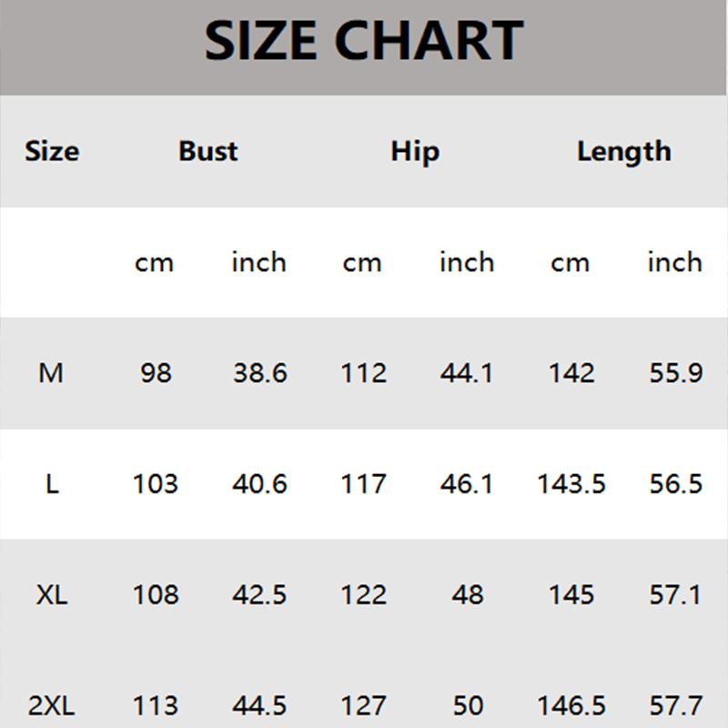728x728 pixels.
Task: Click the Length column header
Action: point(623,151)
